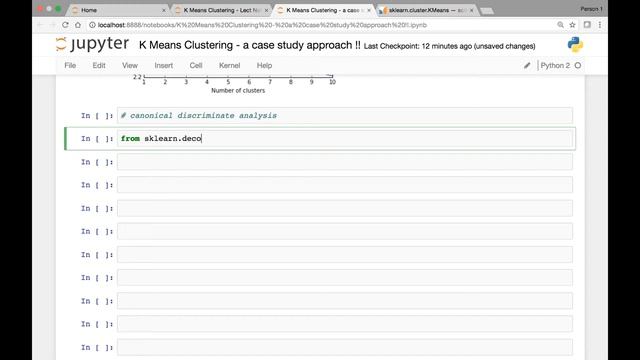This screenshot has width=640, height=360.
Task: Click the In [ ] prompt of the sklearn cell
Action: pyautogui.click(x=97, y=139)
